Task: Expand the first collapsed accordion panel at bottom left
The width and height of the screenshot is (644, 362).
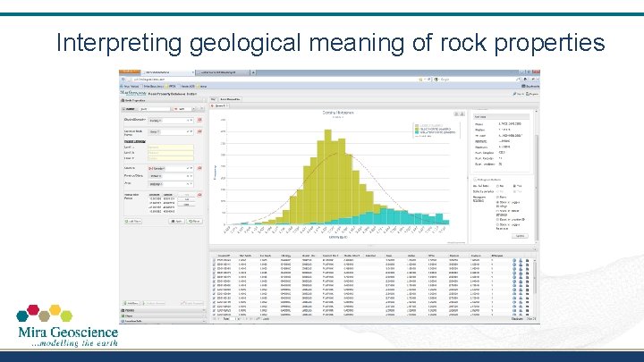Action: [x=163, y=311]
